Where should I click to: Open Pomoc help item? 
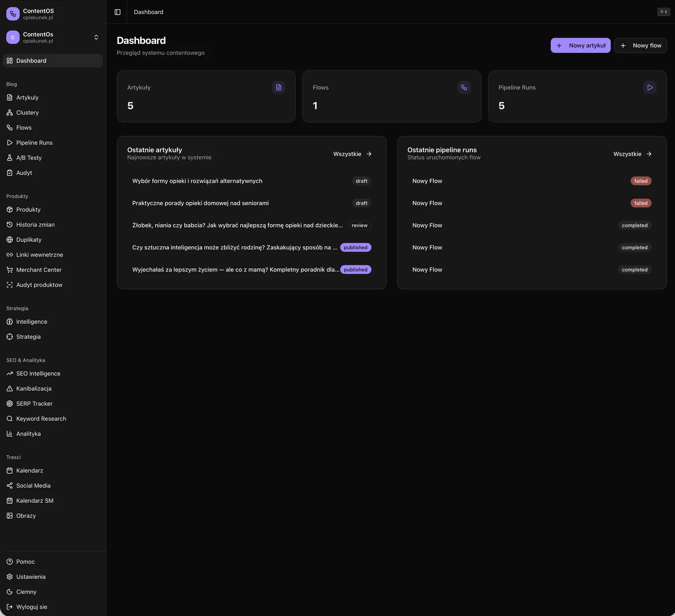pyautogui.click(x=53, y=562)
